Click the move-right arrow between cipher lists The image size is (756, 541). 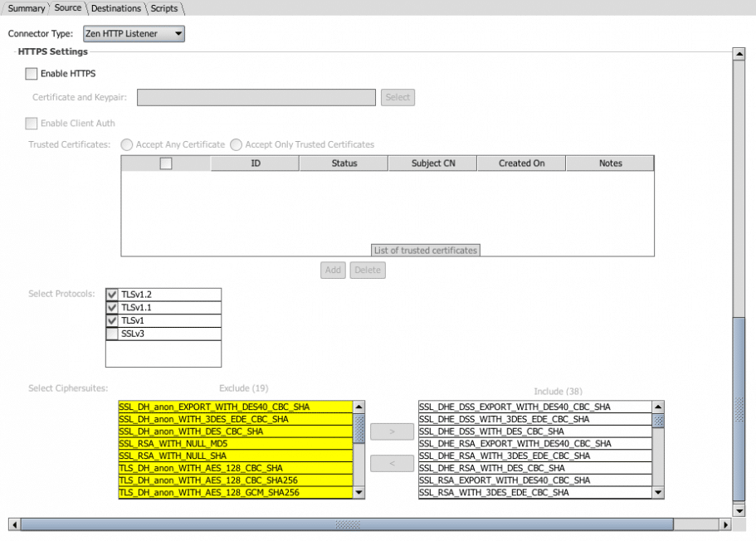(392, 431)
